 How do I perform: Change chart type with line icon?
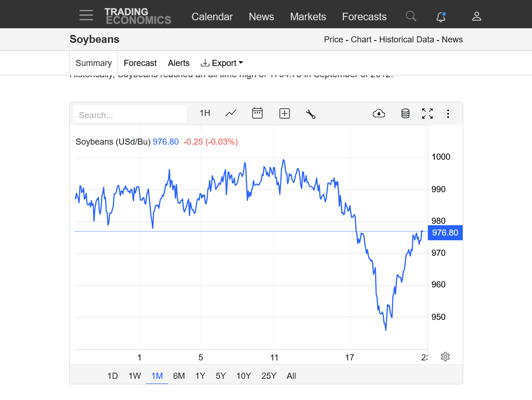[230, 113]
